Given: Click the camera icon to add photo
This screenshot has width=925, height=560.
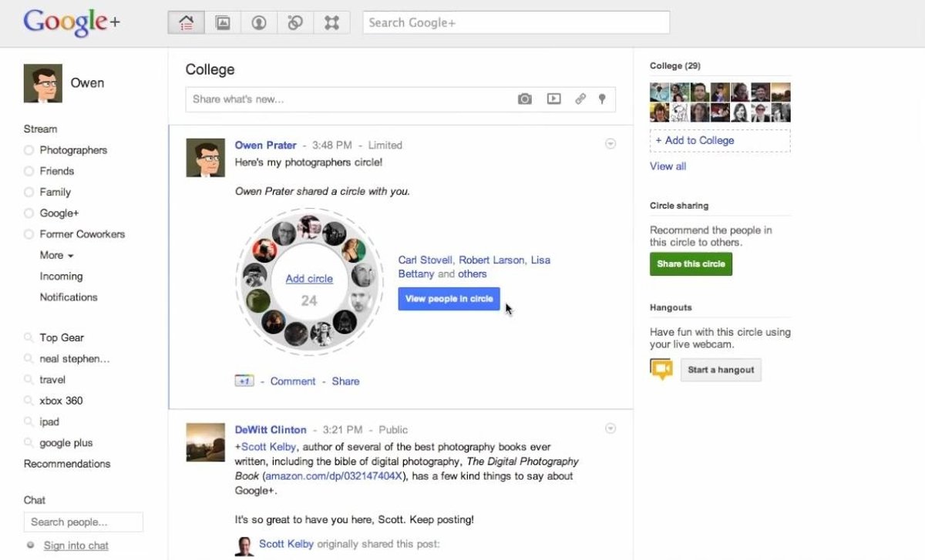Looking at the screenshot, I should pyautogui.click(x=525, y=99).
